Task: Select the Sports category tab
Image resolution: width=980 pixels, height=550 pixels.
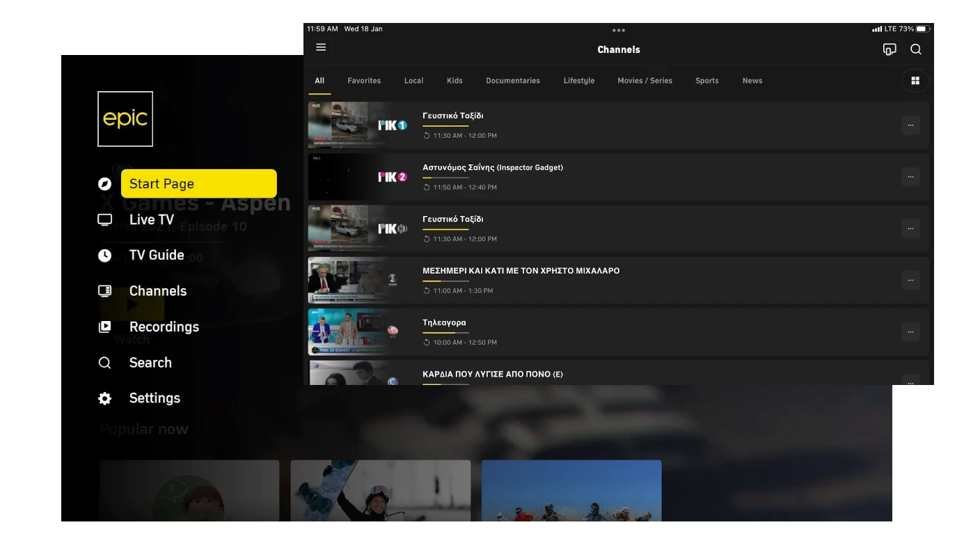Action: [x=706, y=80]
